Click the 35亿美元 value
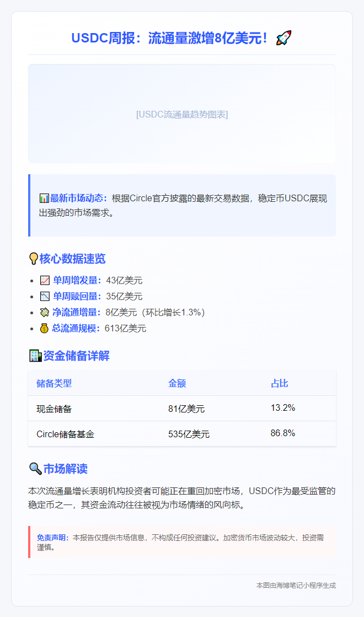 124,296
